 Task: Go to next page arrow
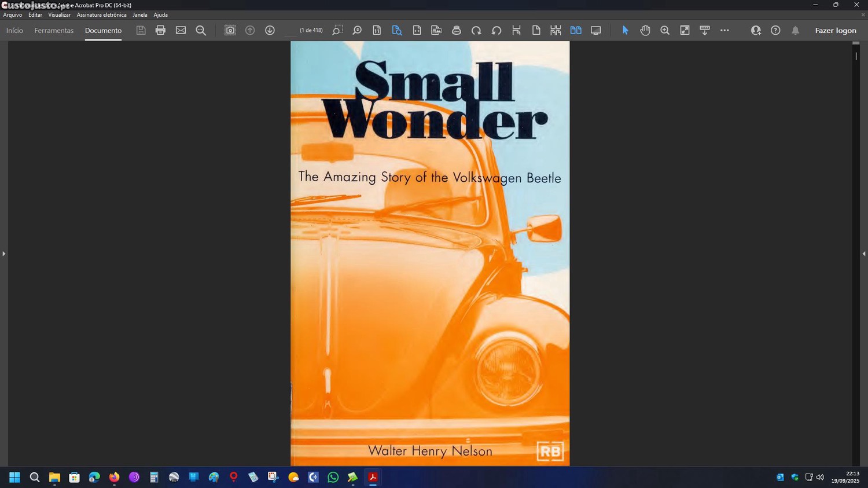click(x=270, y=30)
